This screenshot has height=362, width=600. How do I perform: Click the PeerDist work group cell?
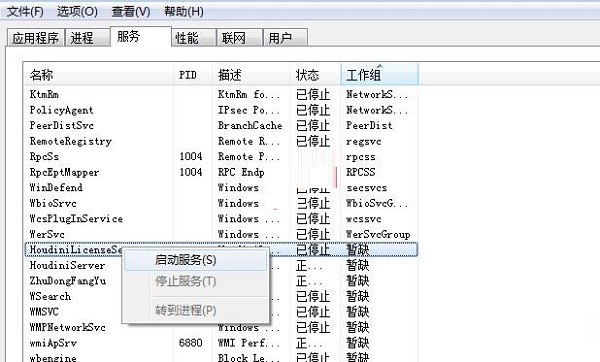[x=369, y=126]
